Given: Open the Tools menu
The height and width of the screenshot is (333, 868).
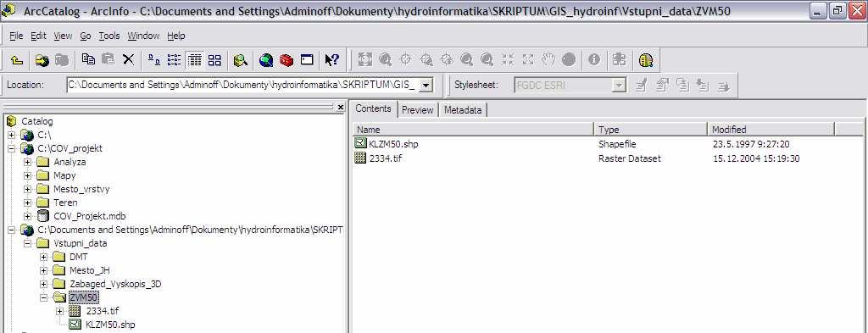Looking at the screenshot, I should pos(109,36).
